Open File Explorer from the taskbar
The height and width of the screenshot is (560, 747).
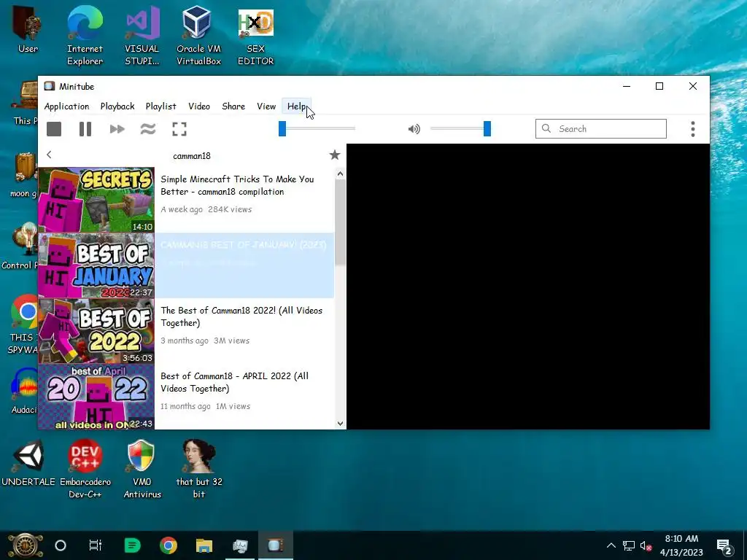point(204,545)
